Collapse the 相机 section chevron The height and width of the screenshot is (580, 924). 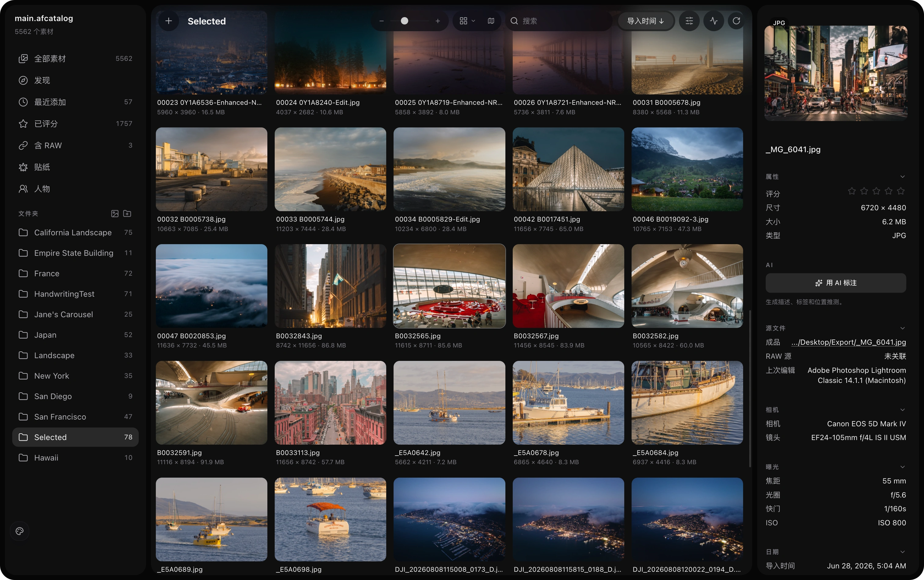tap(903, 410)
